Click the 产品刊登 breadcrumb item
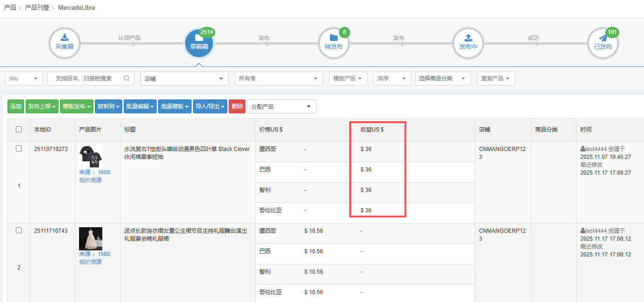The height and width of the screenshot is (302, 644). tap(37, 8)
